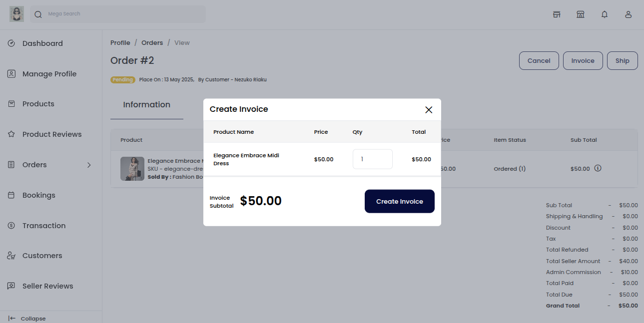Click the quantity input field
Viewport: 644px width, 323px height.
[x=372, y=159]
